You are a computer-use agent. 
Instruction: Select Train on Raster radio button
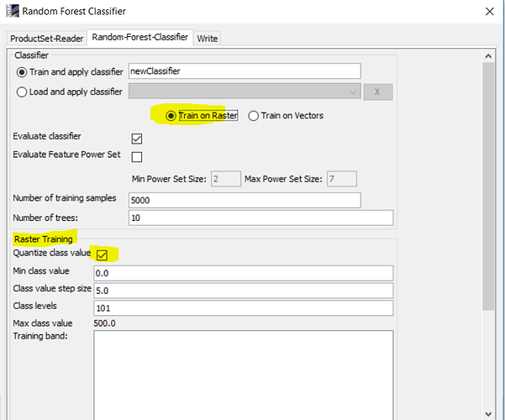coord(171,116)
